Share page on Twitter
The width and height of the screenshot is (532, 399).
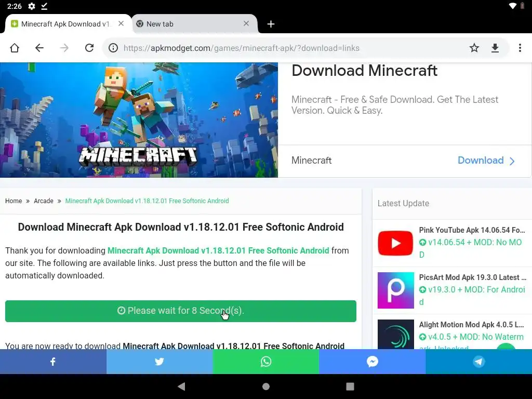159,362
